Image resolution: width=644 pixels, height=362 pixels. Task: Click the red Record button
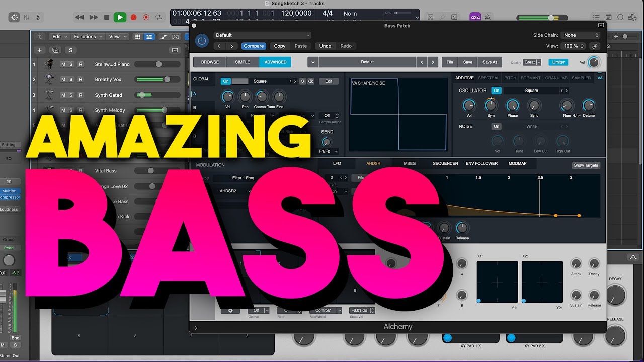click(133, 17)
